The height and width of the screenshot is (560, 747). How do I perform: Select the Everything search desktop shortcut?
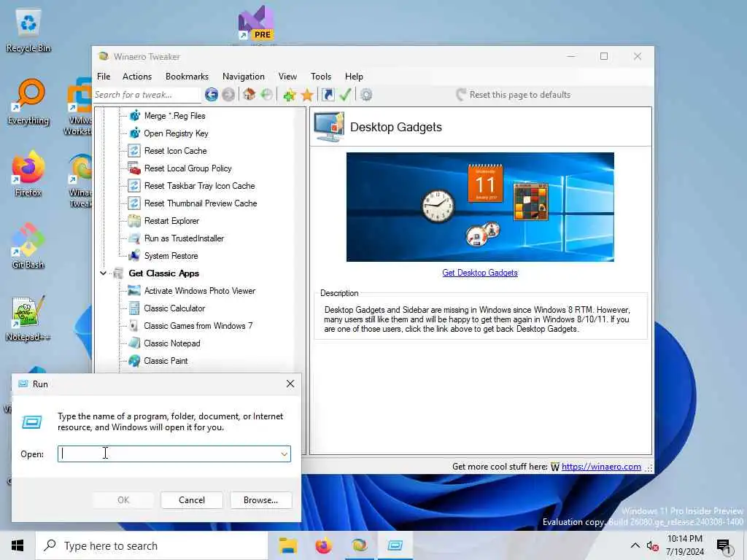(28, 101)
